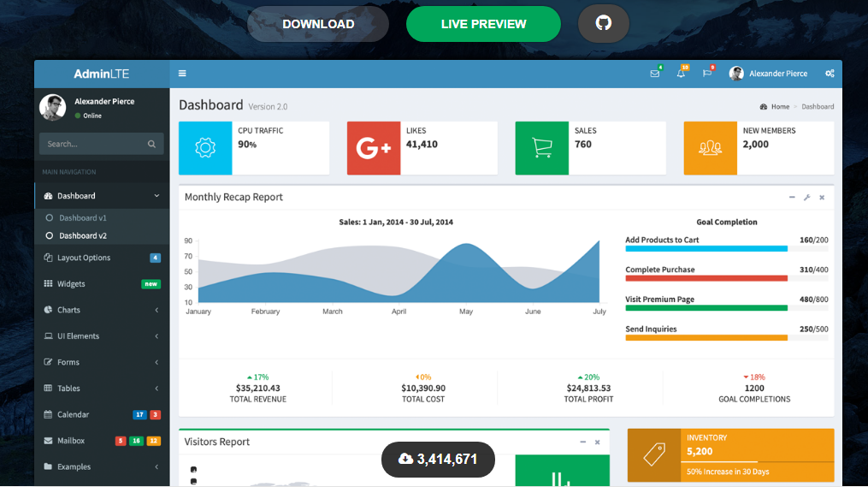
Task: Click sidebar avatar of Alexander Pierce
Action: [x=52, y=107]
